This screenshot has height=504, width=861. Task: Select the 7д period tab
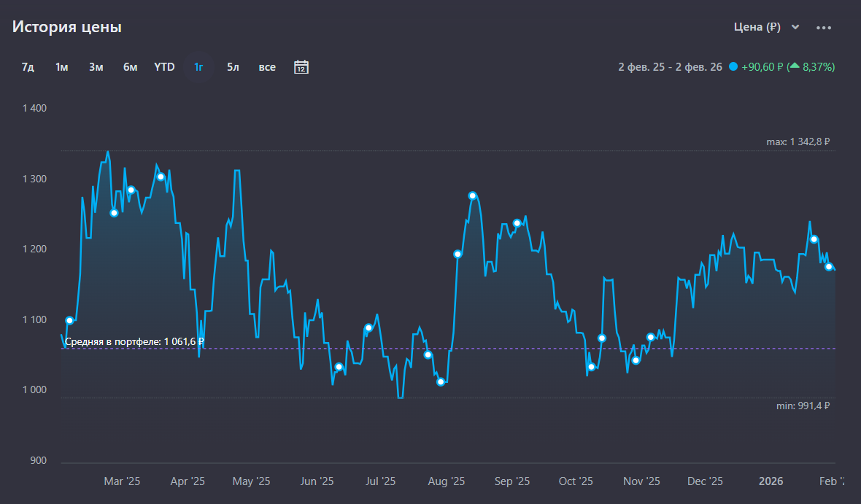[28, 67]
